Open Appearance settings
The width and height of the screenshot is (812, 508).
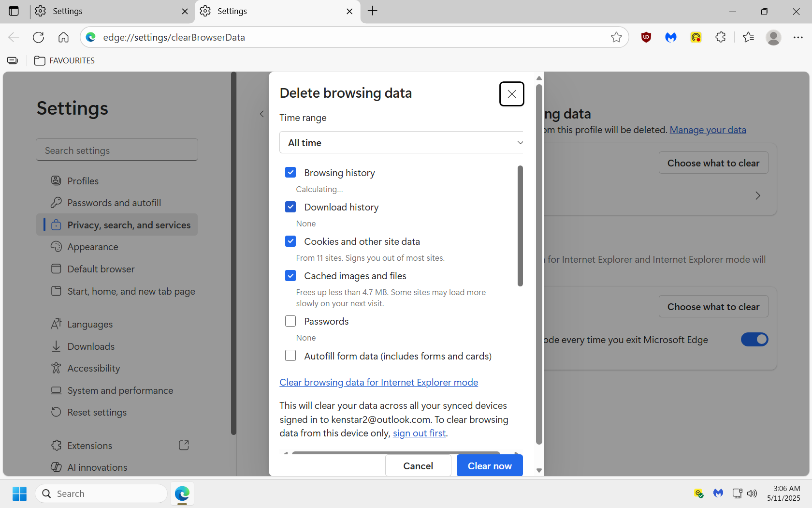pyautogui.click(x=117, y=247)
